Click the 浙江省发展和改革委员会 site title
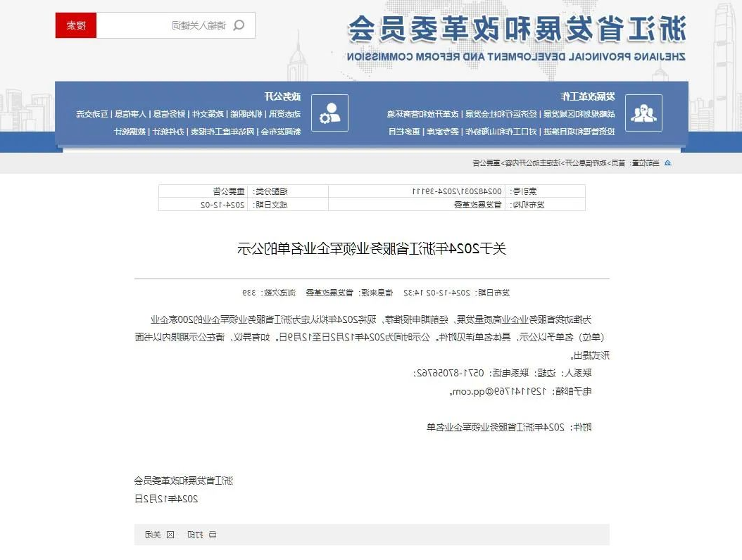This screenshot has width=742, height=560. (x=517, y=29)
